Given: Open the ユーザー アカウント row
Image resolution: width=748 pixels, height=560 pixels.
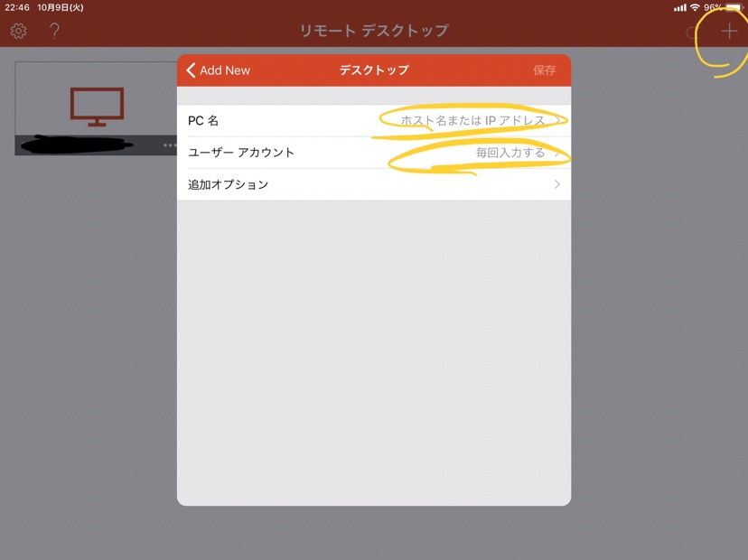Looking at the screenshot, I should coord(374,153).
